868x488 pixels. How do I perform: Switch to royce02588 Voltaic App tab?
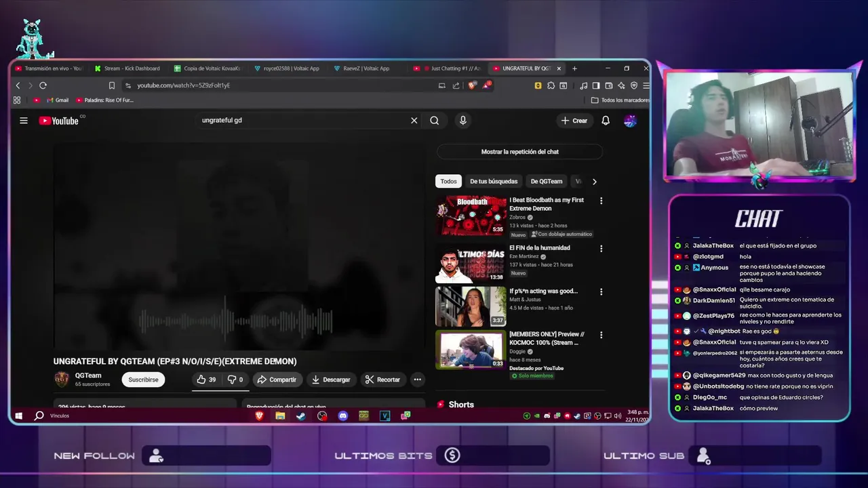(288, 68)
